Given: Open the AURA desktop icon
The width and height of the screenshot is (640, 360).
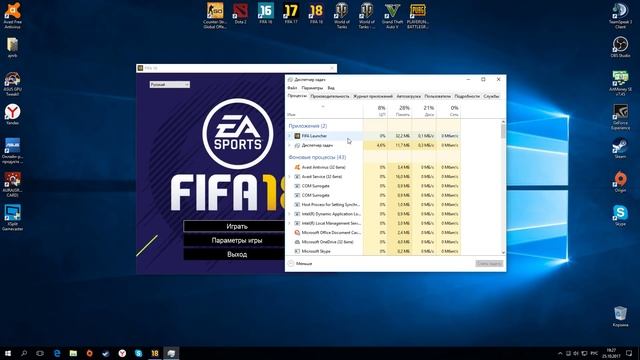Looking at the screenshot, I should click(x=13, y=184).
